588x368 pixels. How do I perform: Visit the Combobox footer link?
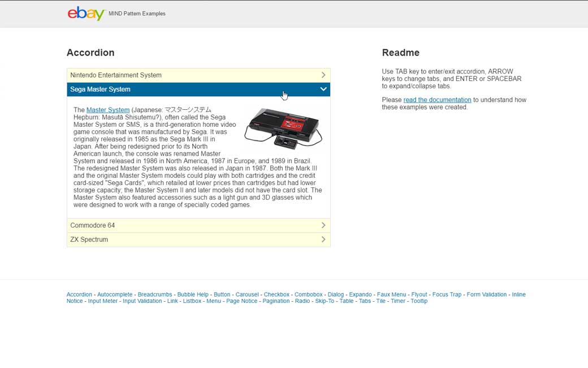[x=308, y=294]
